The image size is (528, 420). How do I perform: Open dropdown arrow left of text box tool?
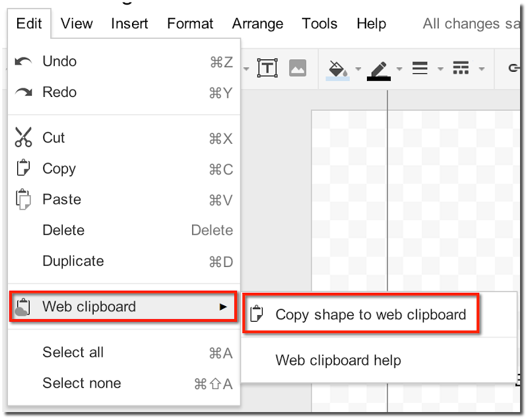click(x=246, y=69)
